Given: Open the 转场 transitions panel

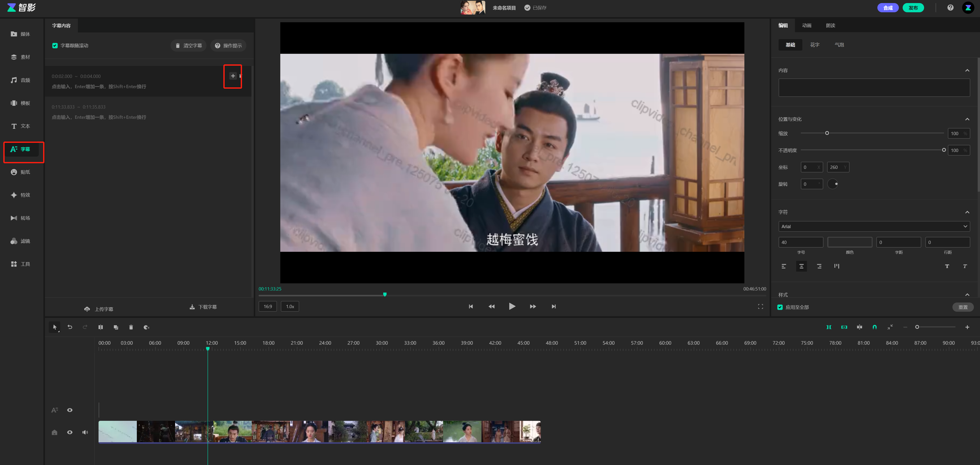Looking at the screenshot, I should coord(20,218).
